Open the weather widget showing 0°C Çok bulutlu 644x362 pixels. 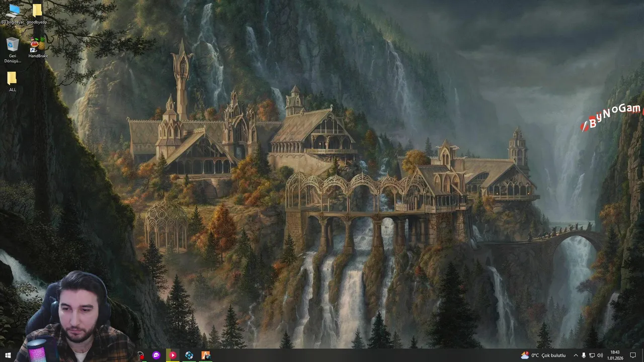[544, 355]
